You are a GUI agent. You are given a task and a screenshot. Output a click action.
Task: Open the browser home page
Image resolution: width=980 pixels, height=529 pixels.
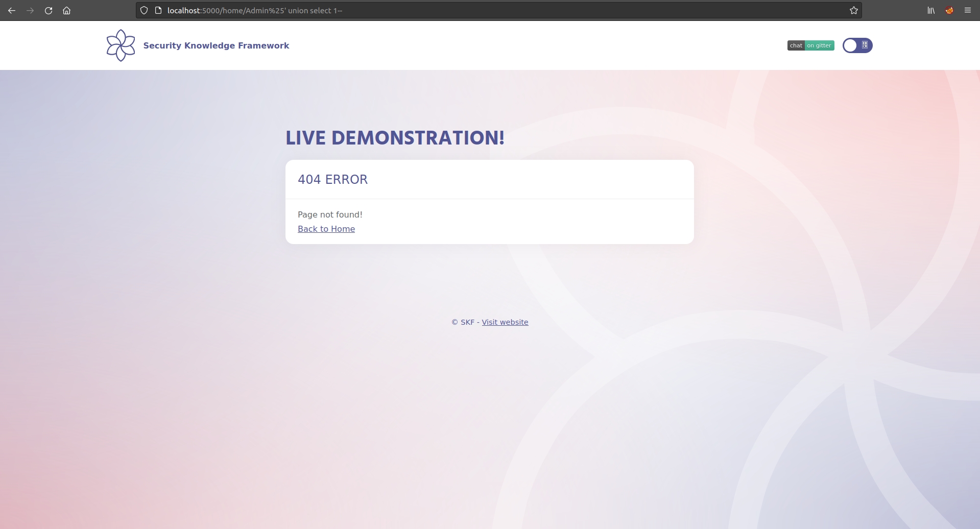[x=66, y=10]
